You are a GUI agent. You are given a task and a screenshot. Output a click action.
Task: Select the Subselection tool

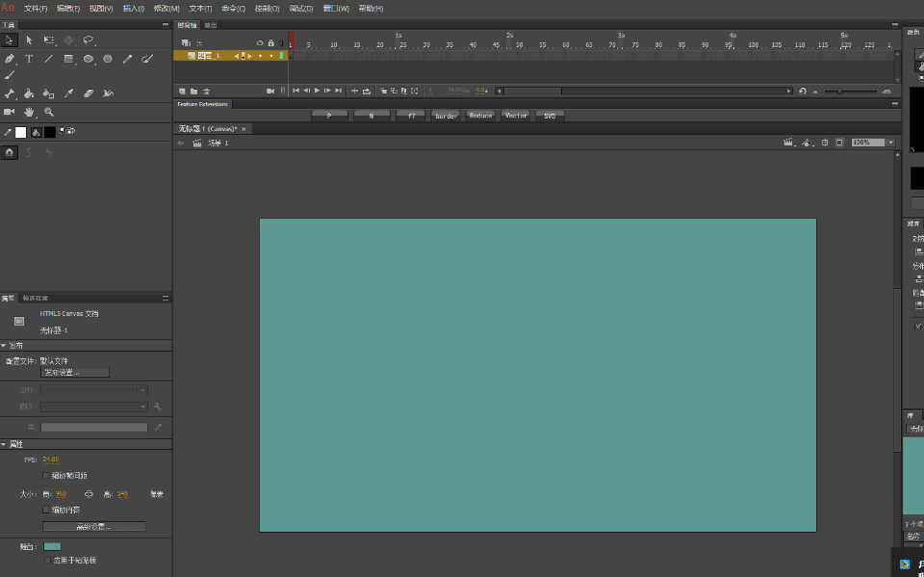[29, 40]
